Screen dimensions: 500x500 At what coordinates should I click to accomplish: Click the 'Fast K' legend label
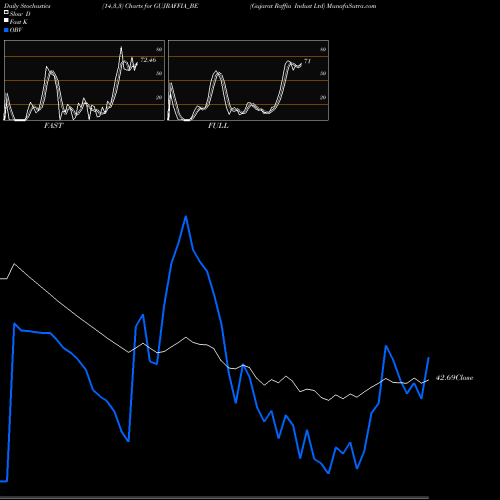tap(19, 22)
